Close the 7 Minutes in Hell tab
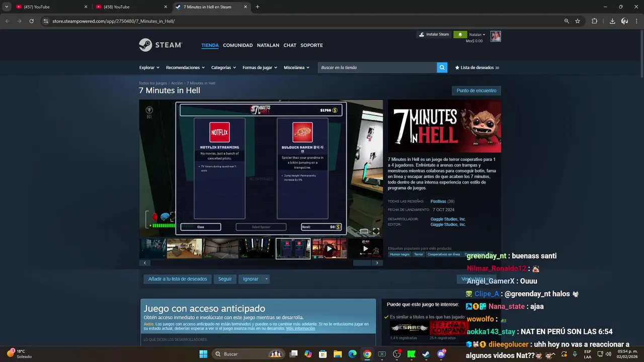 coord(246,7)
